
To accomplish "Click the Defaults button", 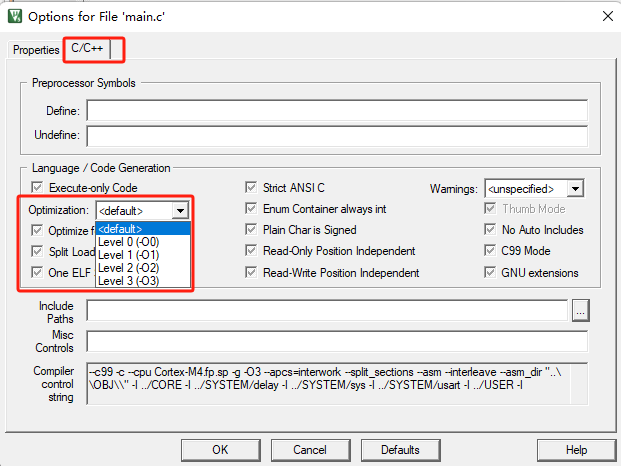I will 400,450.
